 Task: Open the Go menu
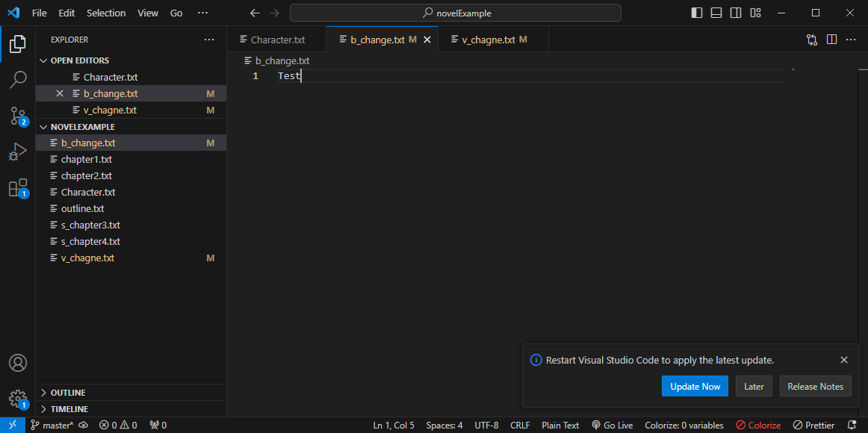[176, 13]
